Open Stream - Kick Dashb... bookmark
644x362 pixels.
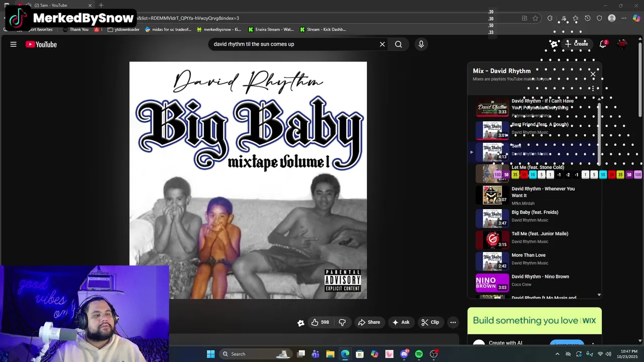[323, 29]
